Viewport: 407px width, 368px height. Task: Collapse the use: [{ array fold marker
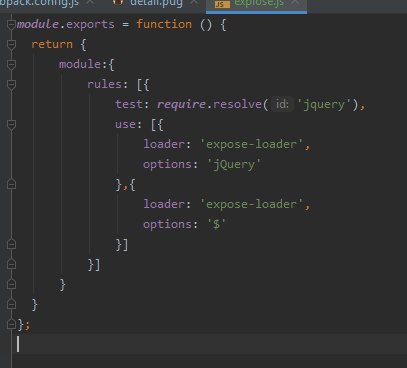[11, 124]
